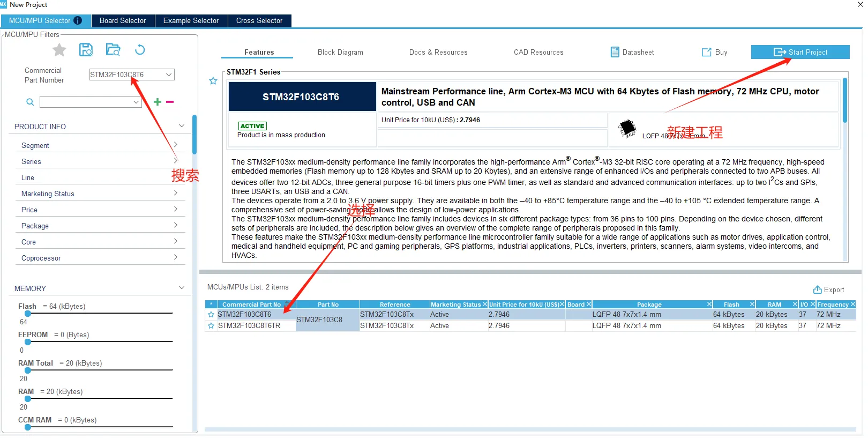Open the Commercial Part Number dropdown
This screenshot has height=438, width=868.
coord(169,75)
